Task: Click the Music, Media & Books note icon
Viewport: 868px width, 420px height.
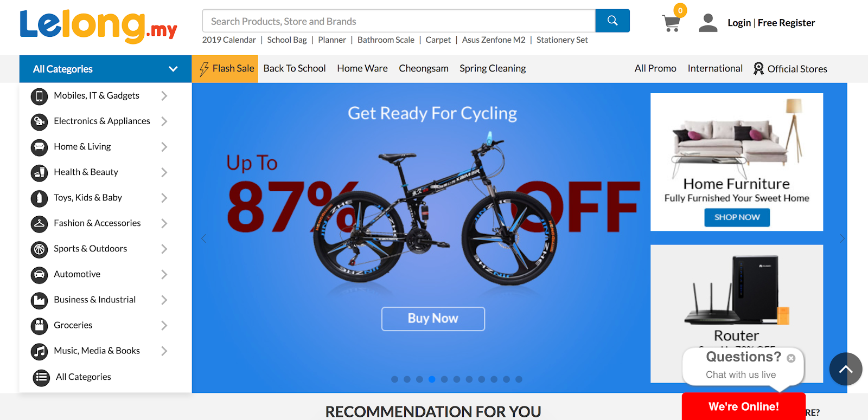Action: coord(39,351)
